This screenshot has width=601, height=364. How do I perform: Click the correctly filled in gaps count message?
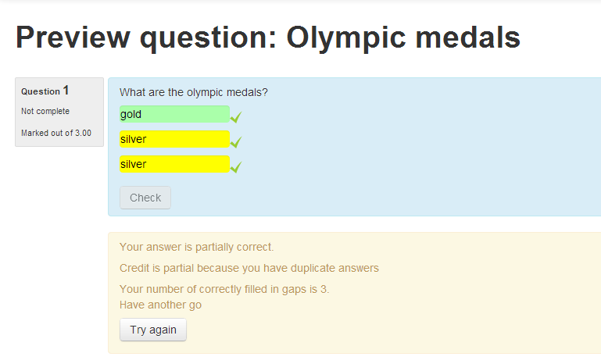tap(224, 289)
